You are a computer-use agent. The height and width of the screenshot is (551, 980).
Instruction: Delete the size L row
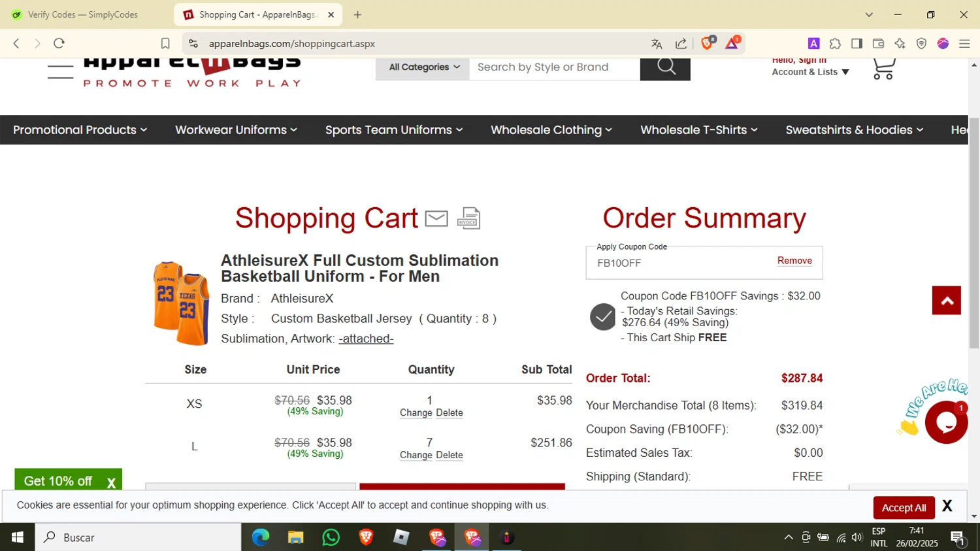tap(449, 455)
